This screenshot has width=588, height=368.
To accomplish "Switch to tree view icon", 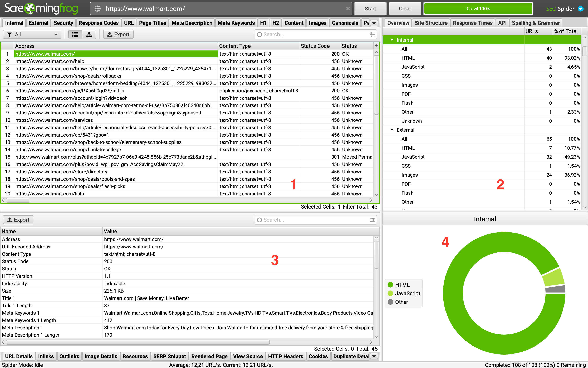I will coord(89,34).
